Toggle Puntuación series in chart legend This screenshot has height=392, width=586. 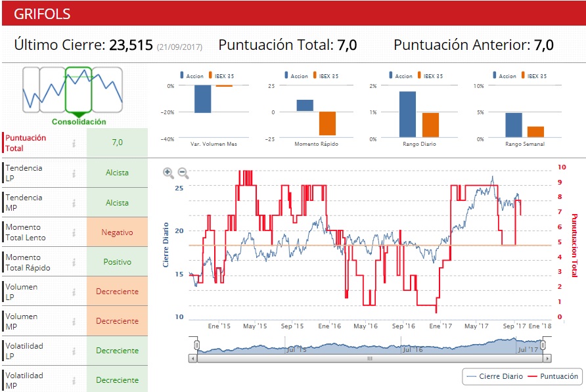point(552,376)
